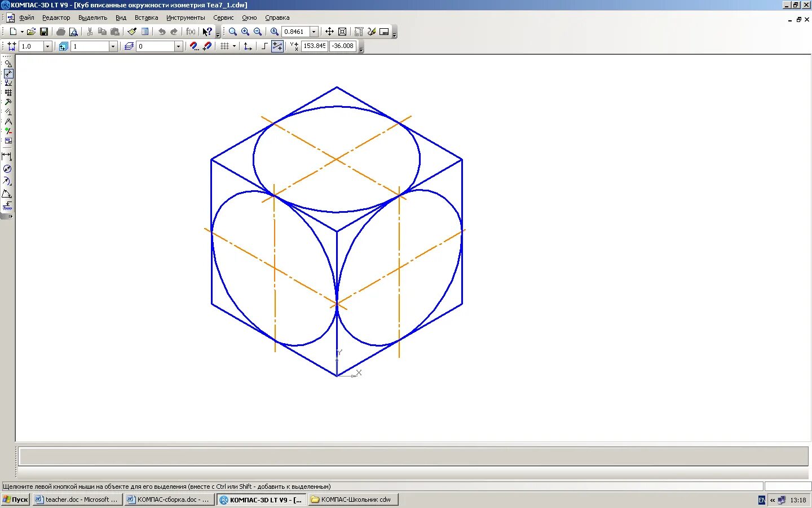Expand the view toolbar overflow chevron
The height and width of the screenshot is (508, 812).
point(394,34)
